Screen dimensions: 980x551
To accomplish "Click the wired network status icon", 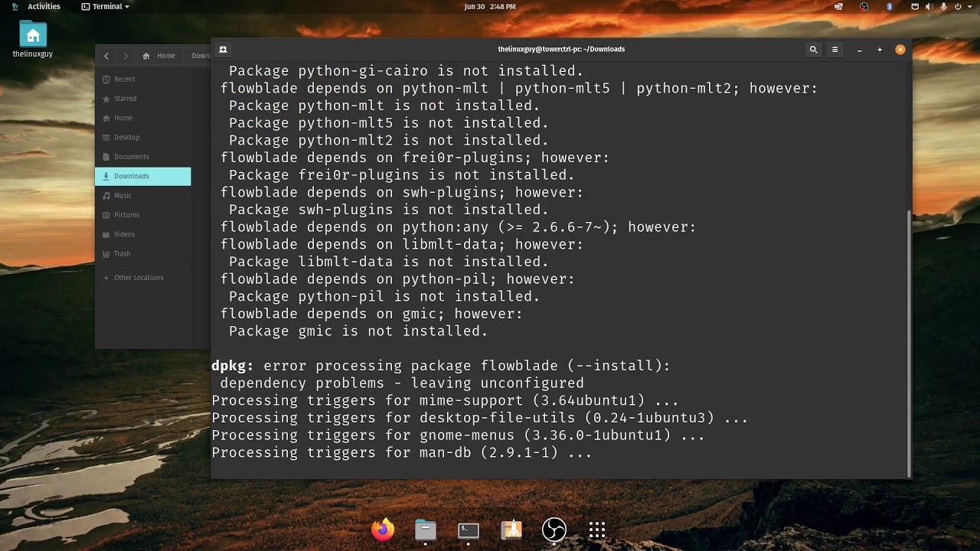I will tap(915, 6).
